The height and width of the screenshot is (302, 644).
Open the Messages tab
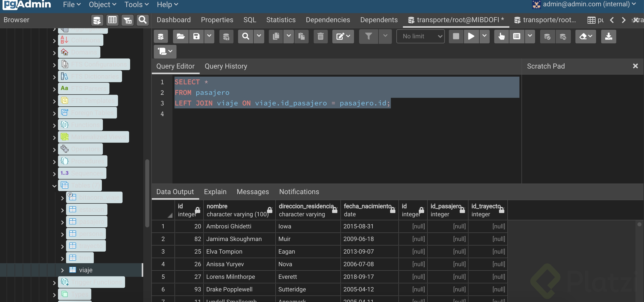tap(253, 192)
